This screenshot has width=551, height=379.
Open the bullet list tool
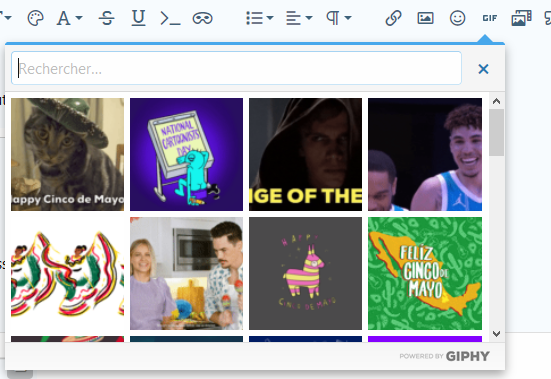point(254,18)
